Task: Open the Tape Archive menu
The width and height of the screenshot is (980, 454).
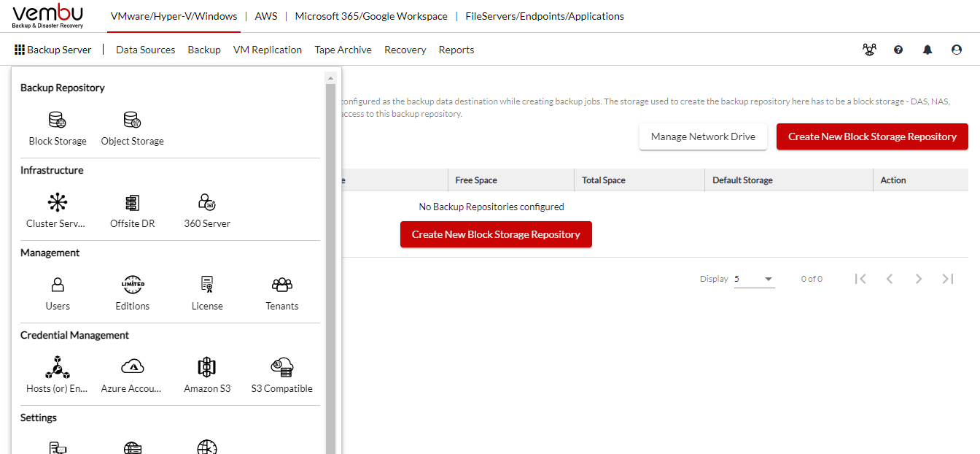Action: point(343,50)
